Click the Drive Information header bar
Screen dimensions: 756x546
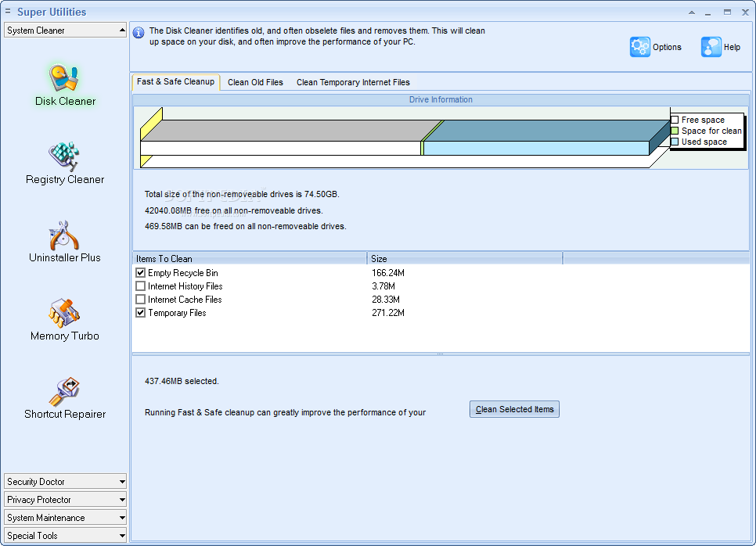click(x=441, y=100)
